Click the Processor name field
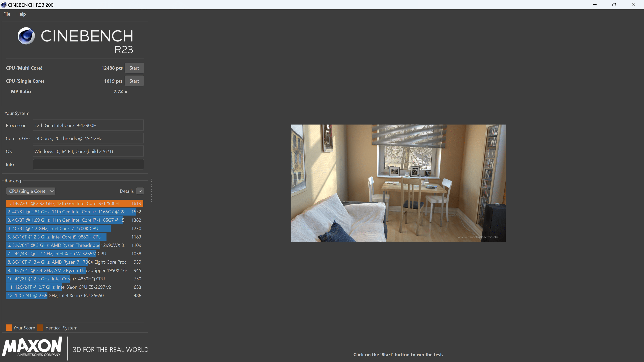This screenshot has width=644, height=362. (88, 125)
